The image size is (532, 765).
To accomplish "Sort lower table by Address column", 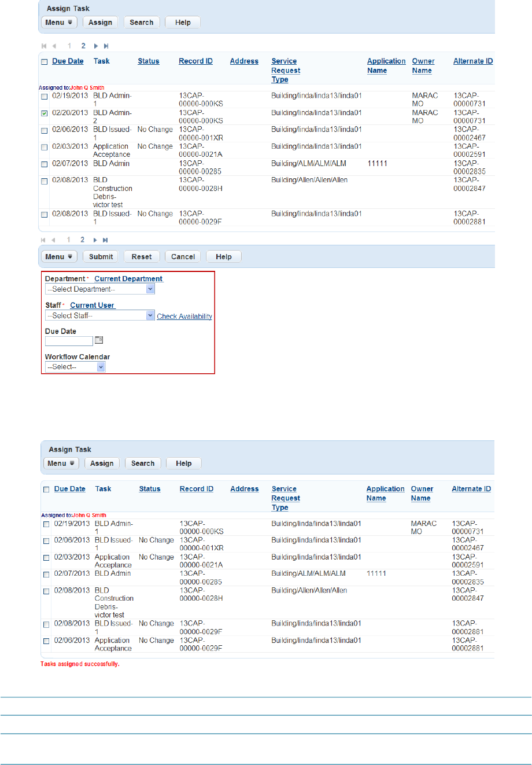I will click(x=245, y=489).
